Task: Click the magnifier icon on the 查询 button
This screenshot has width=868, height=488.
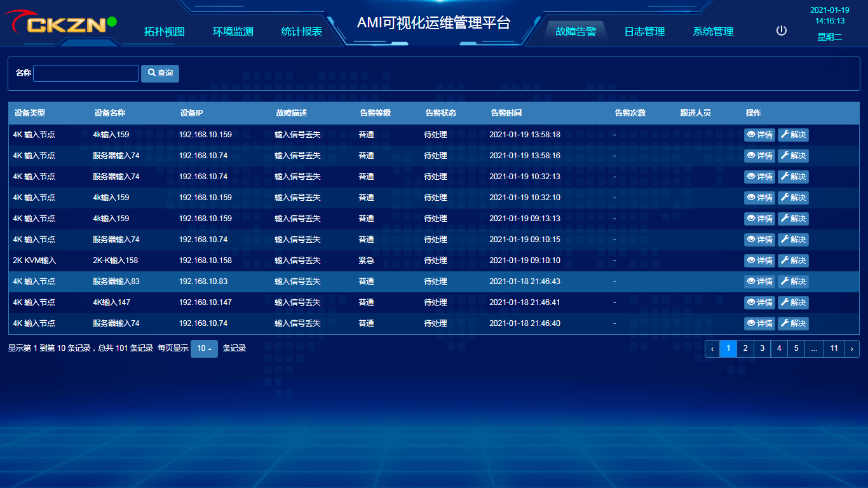Action: [151, 73]
